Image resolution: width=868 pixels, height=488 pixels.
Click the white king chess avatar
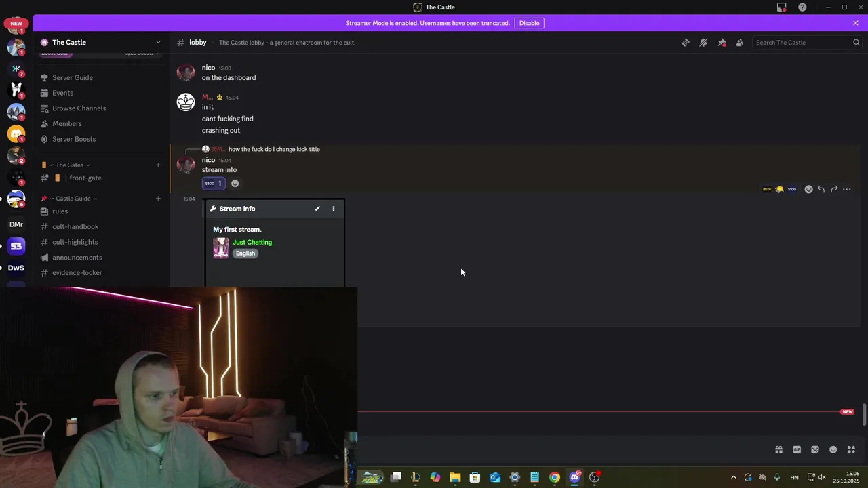186,102
